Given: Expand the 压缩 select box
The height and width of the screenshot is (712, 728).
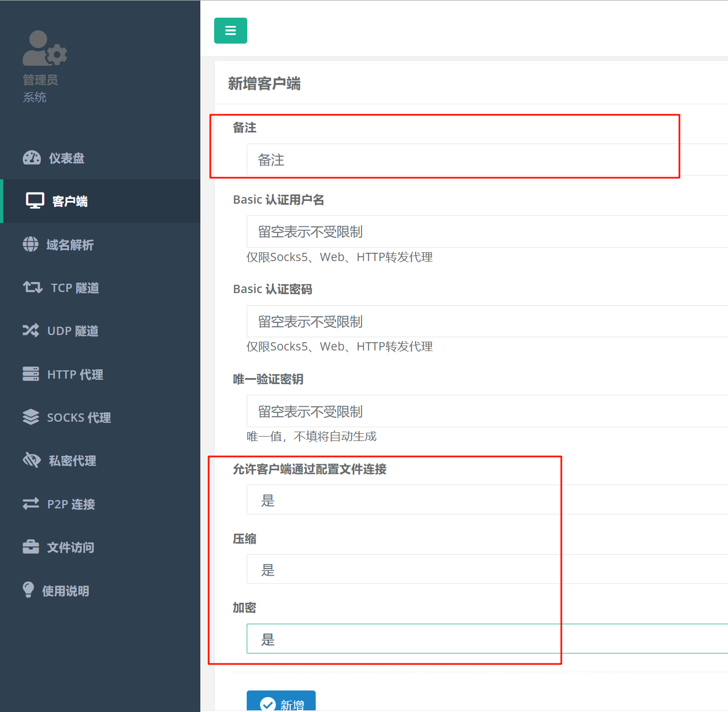Looking at the screenshot, I should (x=487, y=570).
